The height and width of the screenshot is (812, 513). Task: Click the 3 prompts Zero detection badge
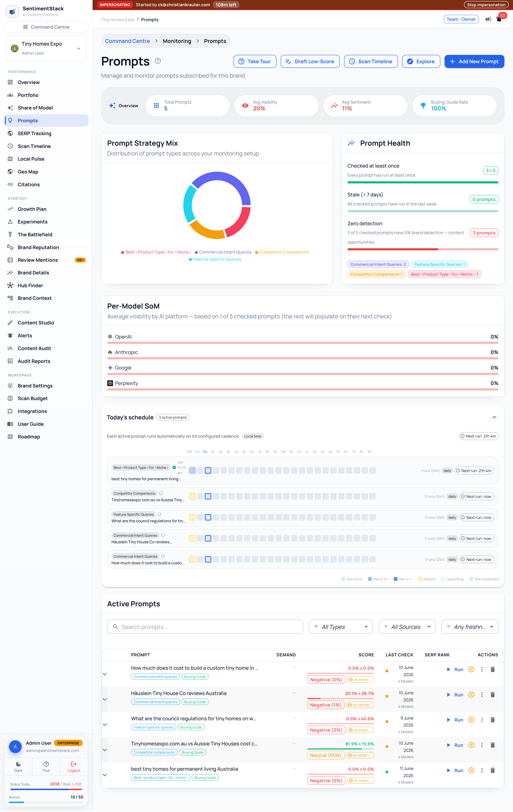pos(484,233)
